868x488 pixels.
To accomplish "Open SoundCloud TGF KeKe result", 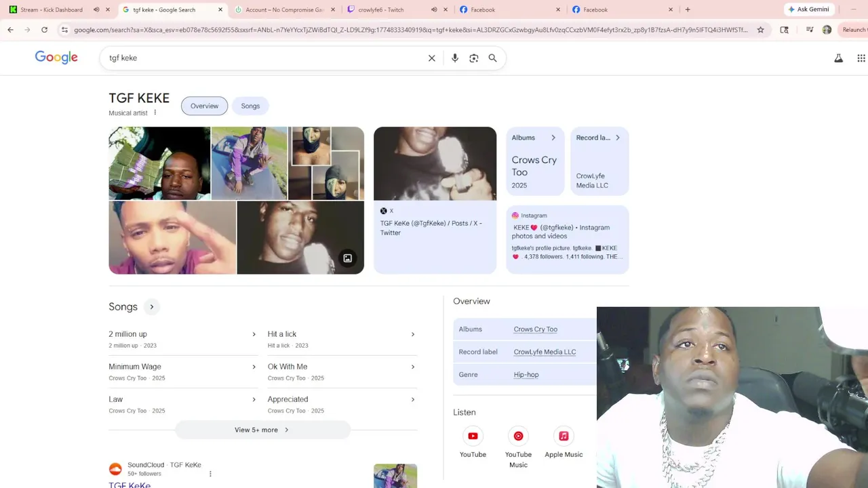I will pos(130,484).
